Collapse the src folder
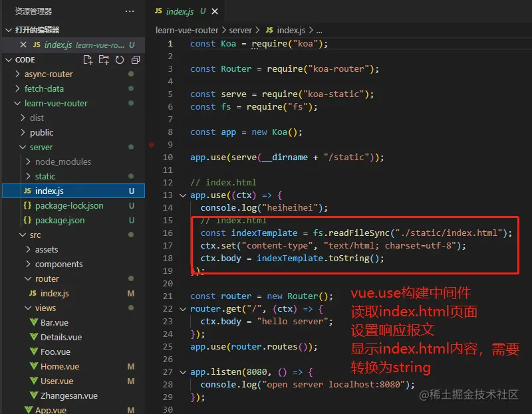The height and width of the screenshot is (414, 532). click(23, 235)
